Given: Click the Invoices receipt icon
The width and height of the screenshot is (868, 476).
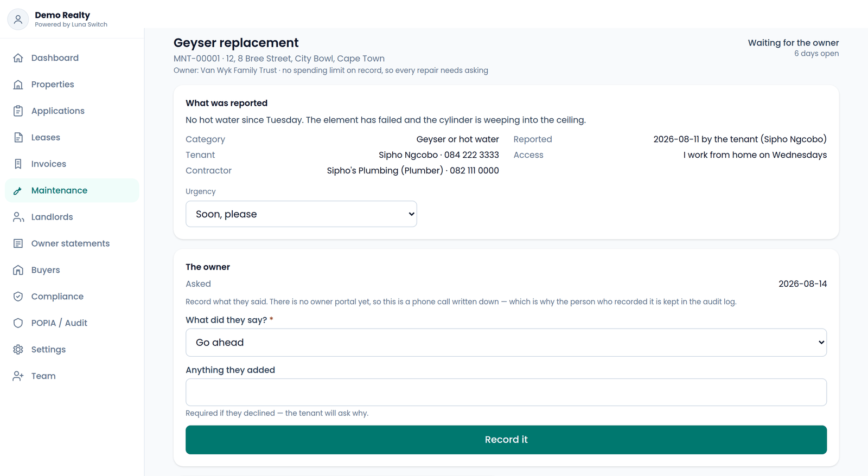Looking at the screenshot, I should pos(18,164).
